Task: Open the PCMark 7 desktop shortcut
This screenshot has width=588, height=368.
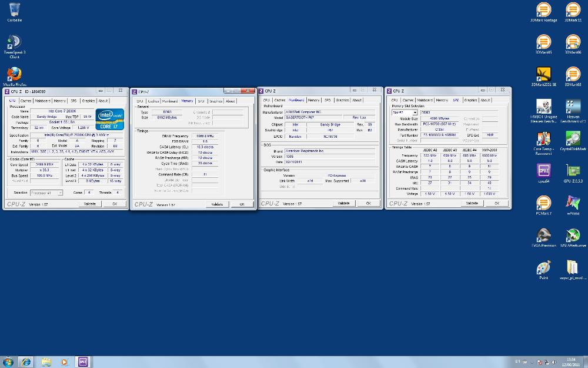Action: coord(543,205)
